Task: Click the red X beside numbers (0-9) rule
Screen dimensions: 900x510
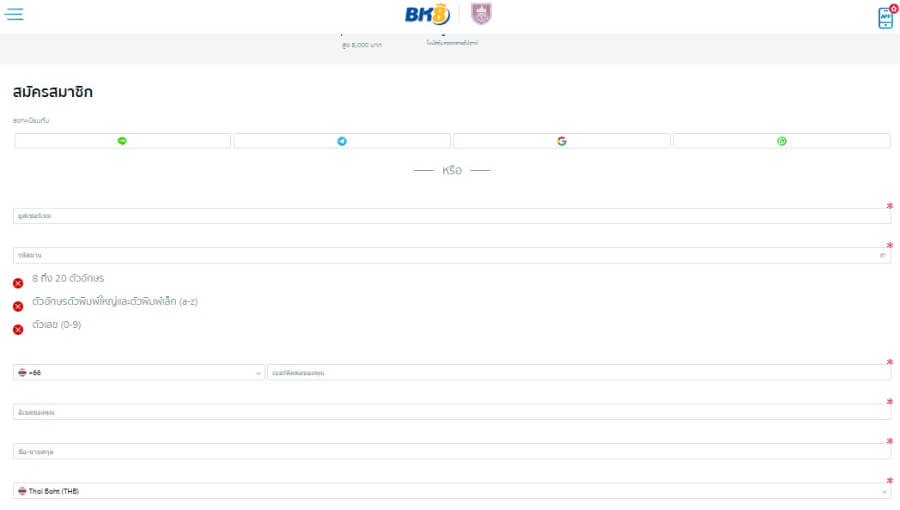Action: pyautogui.click(x=18, y=329)
